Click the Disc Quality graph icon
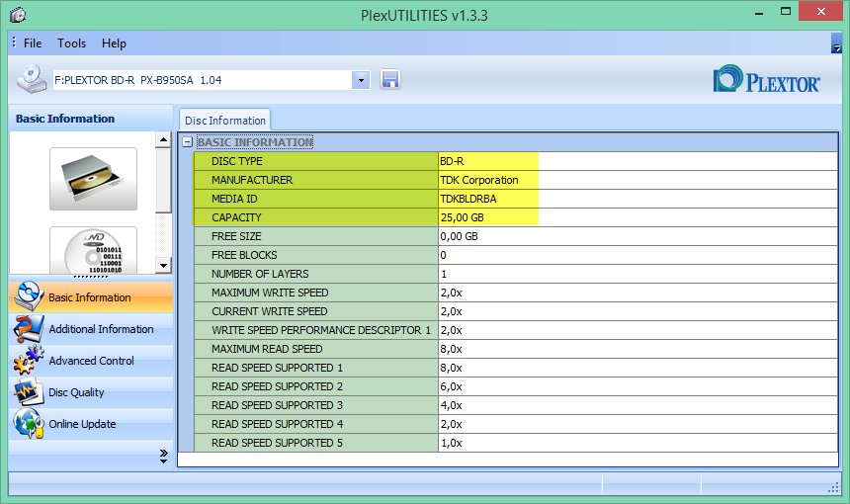The height and width of the screenshot is (504, 850). (x=28, y=391)
